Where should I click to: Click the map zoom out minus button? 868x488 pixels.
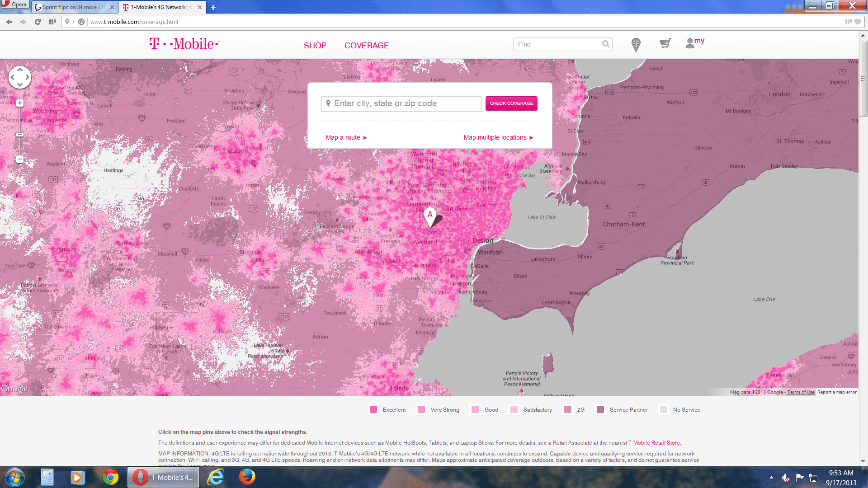pos(20,159)
